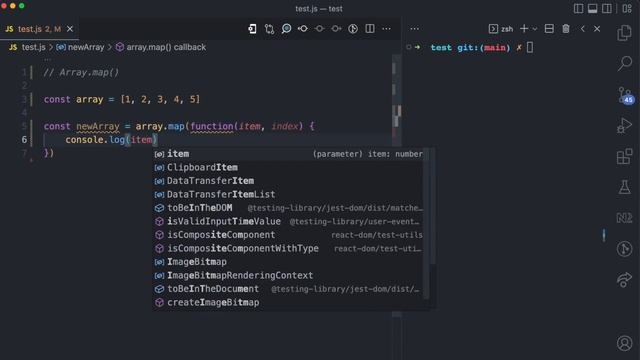Click the array literal '[1, 2, 3, 4, 5]'
Viewport: 640px width, 360px height.
coord(160,99)
